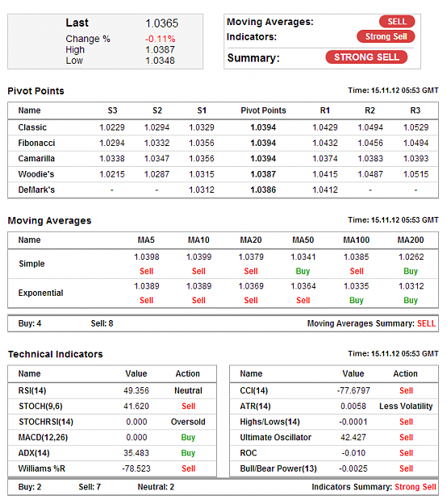Click the ADX(14) value 35.483
This screenshot has width=447, height=504.
pyautogui.click(x=136, y=453)
